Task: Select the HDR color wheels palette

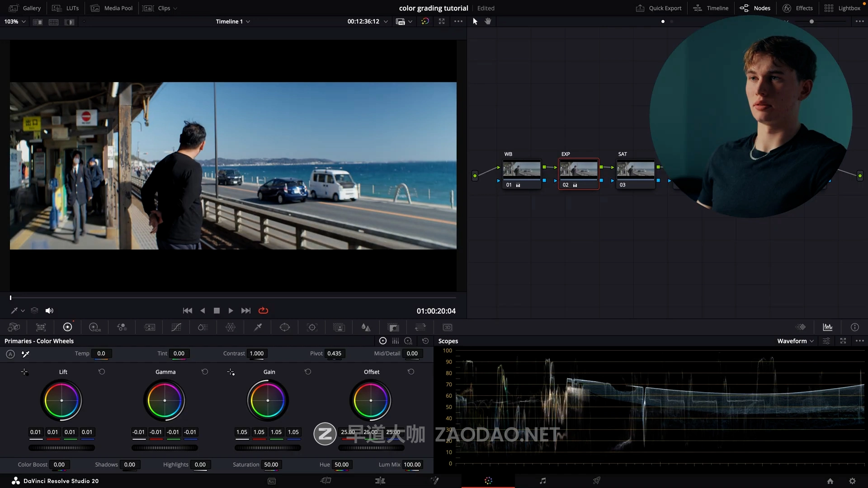Action: tap(94, 327)
